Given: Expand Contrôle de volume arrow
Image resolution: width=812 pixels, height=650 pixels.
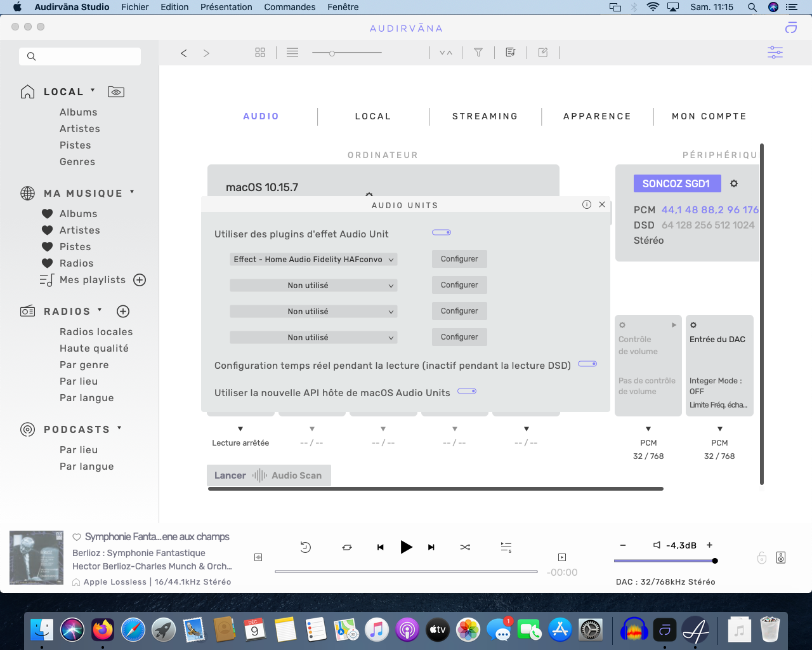Looking at the screenshot, I should 674,325.
